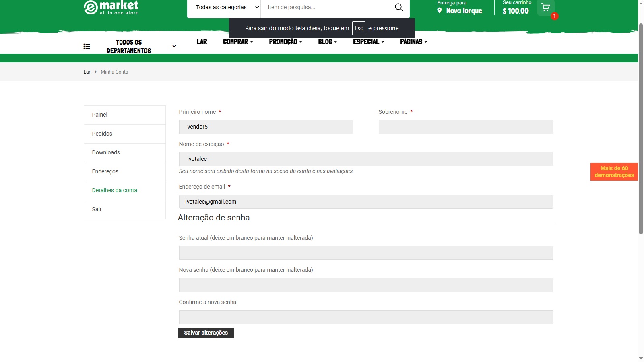Image resolution: width=644 pixels, height=362 pixels.
Task: Open the Lar menu item
Action: [x=202, y=42]
